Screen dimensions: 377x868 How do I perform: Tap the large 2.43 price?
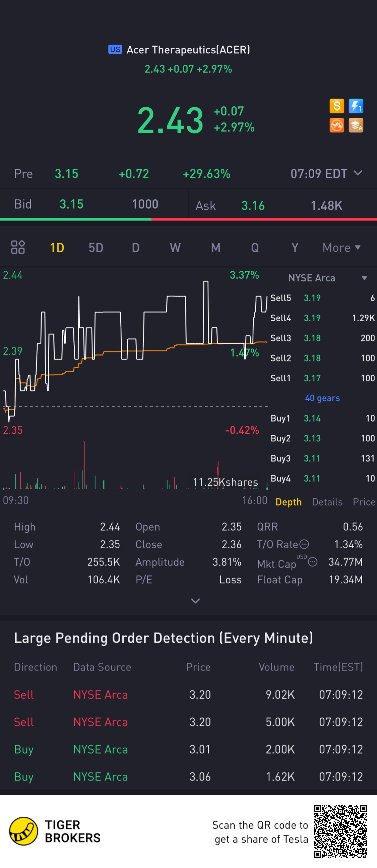click(170, 120)
